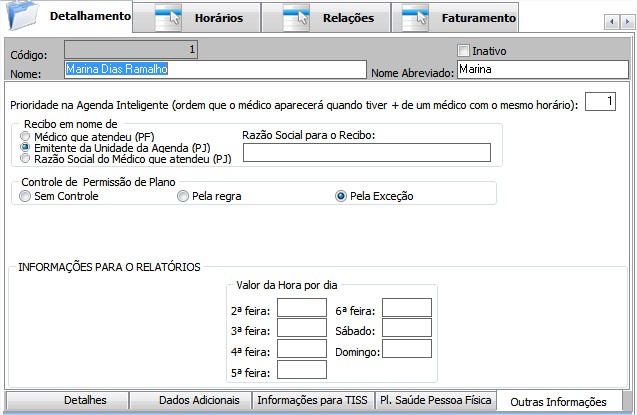Pick the Pela regra option

183,196
